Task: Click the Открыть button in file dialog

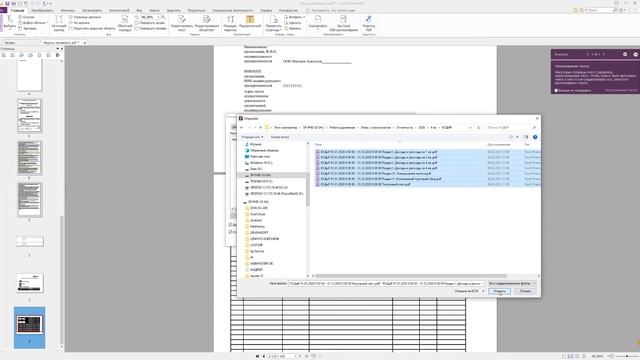Action: pos(499,291)
